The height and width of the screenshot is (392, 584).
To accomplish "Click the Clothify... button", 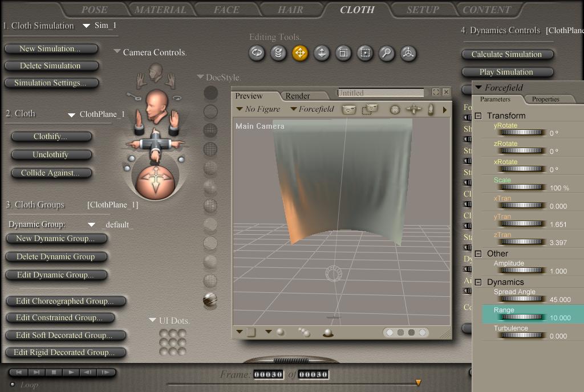I will point(50,137).
